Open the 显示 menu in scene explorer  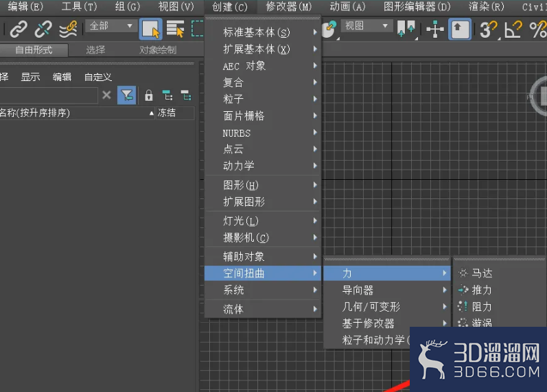(x=30, y=77)
